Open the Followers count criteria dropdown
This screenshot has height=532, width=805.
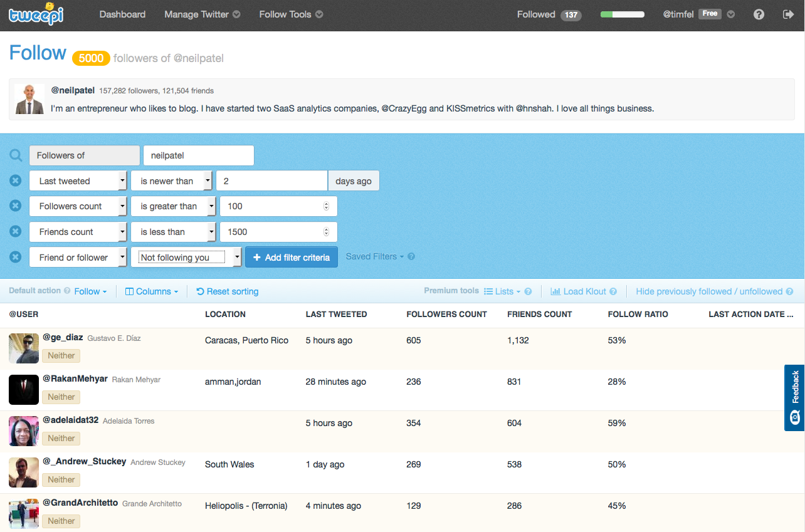click(x=78, y=206)
